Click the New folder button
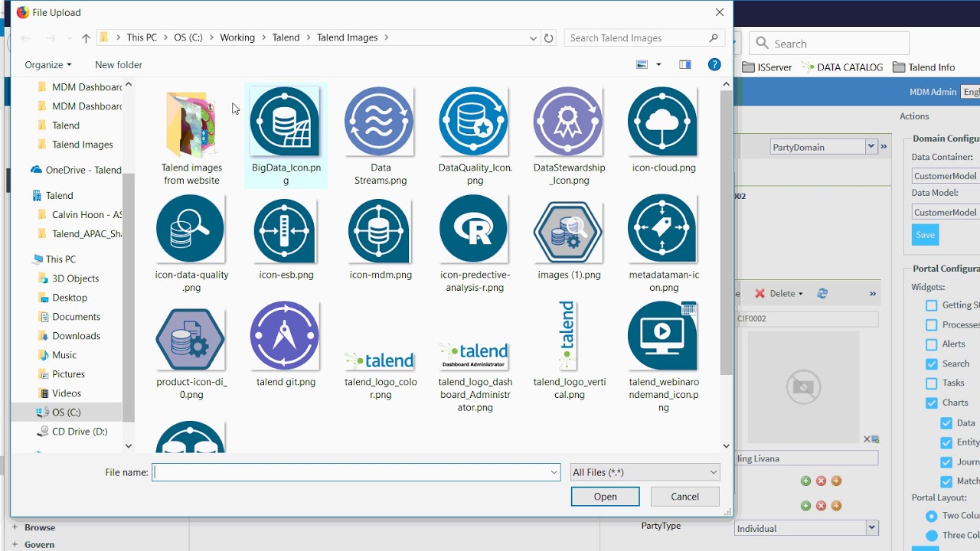 [x=119, y=65]
